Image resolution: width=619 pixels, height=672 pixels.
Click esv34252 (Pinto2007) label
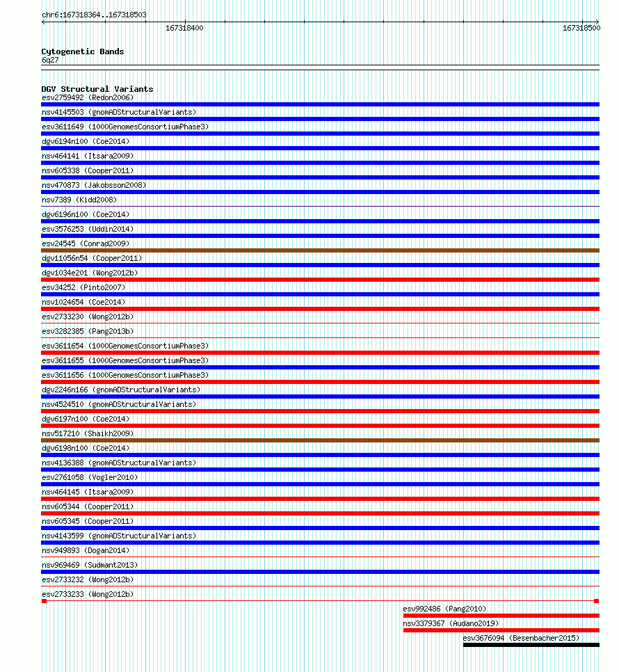tap(83, 287)
